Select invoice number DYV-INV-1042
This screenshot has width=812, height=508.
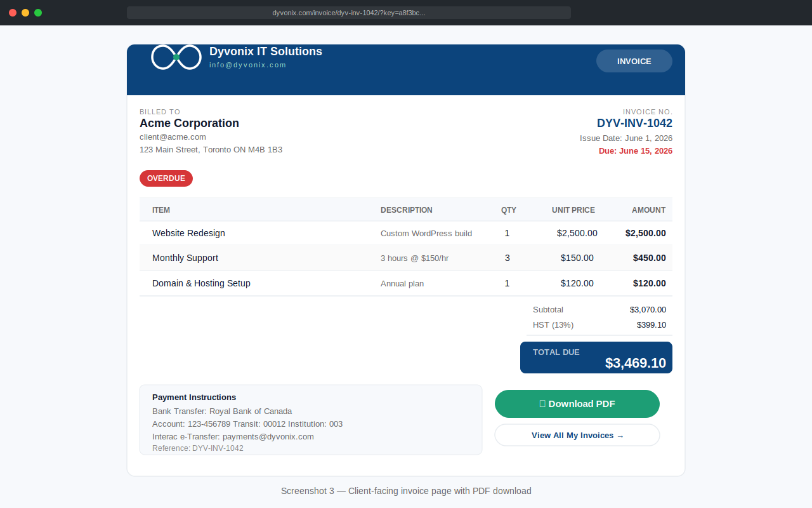click(634, 123)
